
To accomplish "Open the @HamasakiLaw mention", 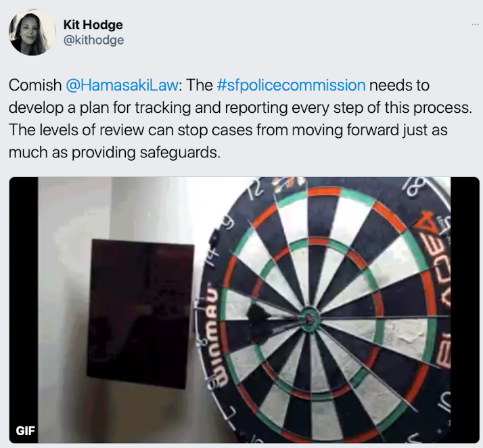I will point(122,85).
